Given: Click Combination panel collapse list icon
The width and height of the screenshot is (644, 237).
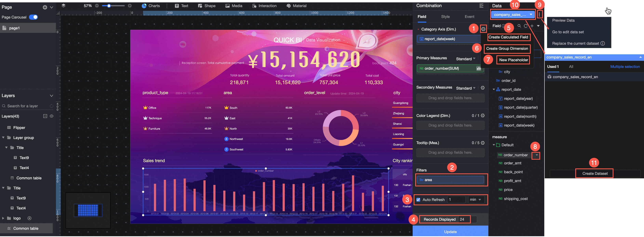Looking at the screenshot, I should click(x=481, y=6).
